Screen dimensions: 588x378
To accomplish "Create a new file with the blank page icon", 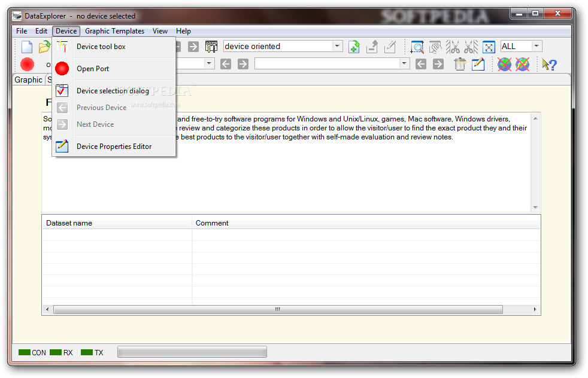I will (27, 47).
